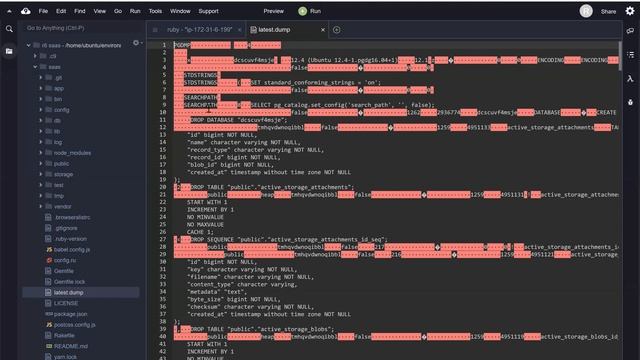Open the Outline panel icon

[x=631, y=54]
